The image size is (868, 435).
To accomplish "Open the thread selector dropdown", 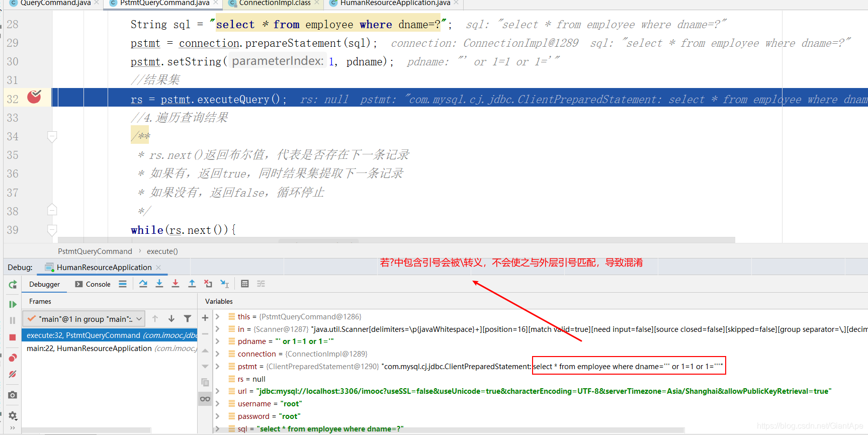I will pyautogui.click(x=84, y=319).
